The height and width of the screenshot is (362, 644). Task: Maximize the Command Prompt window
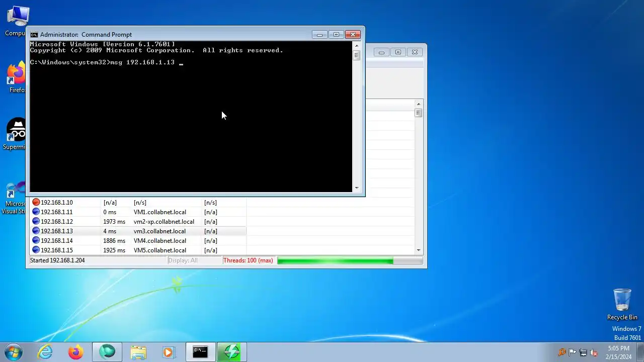(336, 35)
